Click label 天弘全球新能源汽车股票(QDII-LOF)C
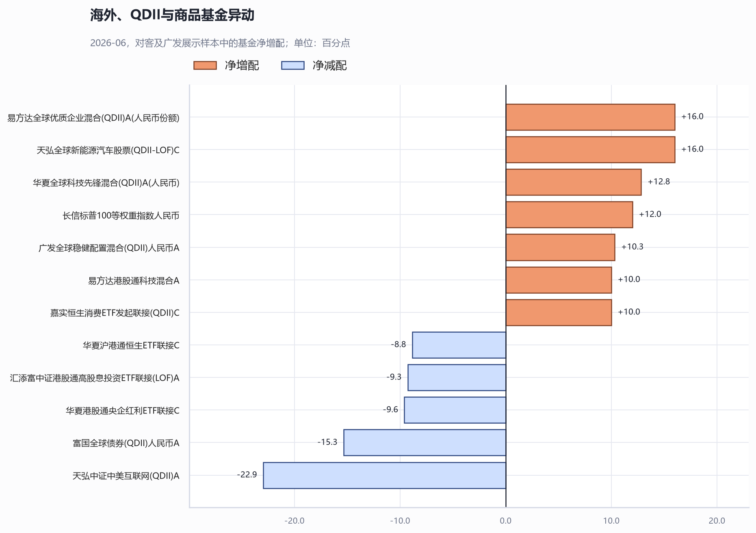Image resolution: width=756 pixels, height=533 pixels. [x=108, y=150]
